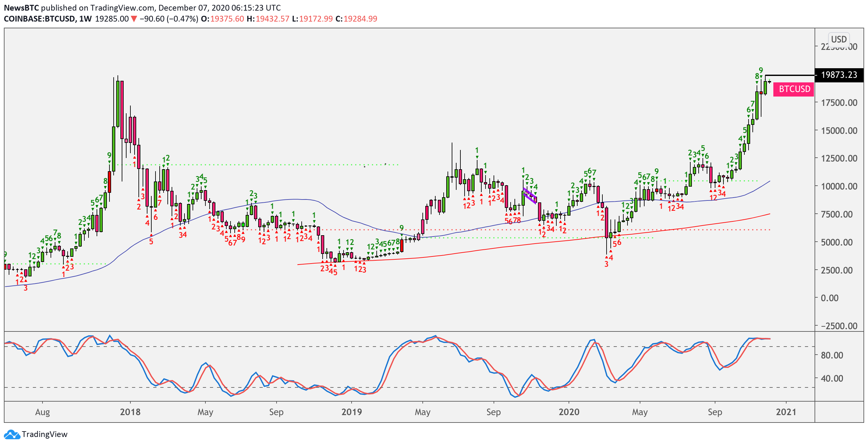Click the 80.00 oscillator scale label

click(x=832, y=355)
